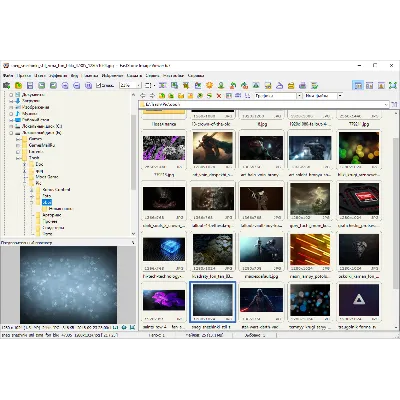Open the file type filter dropdown
This screenshot has height=400, width=400.
[299, 96]
